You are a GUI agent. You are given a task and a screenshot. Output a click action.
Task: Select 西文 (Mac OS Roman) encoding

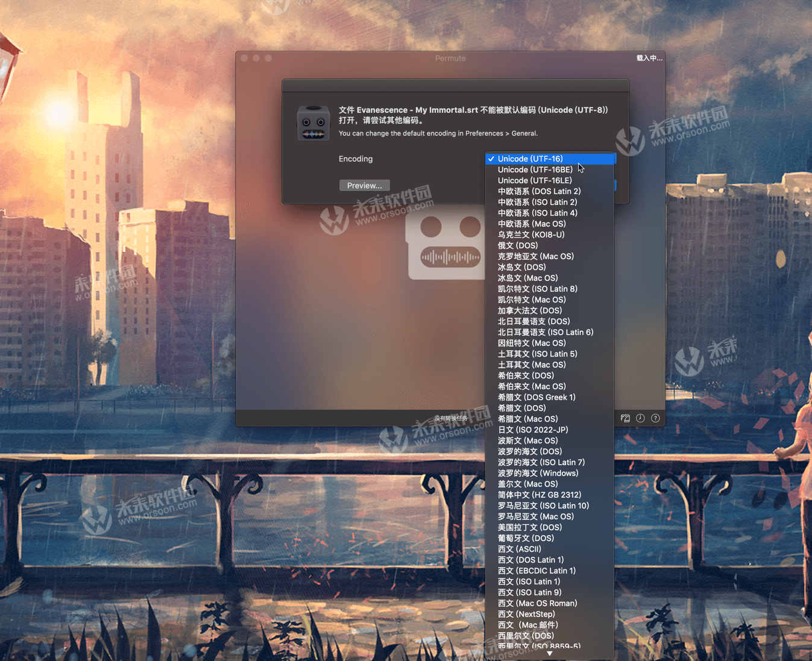click(x=550, y=604)
